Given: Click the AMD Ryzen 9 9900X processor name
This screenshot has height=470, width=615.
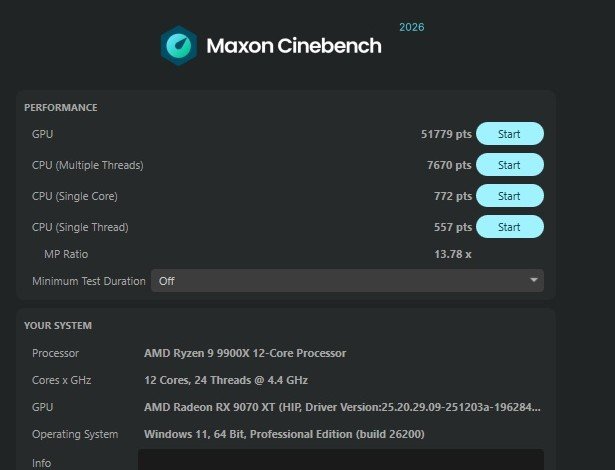Looking at the screenshot, I should click(x=245, y=353).
